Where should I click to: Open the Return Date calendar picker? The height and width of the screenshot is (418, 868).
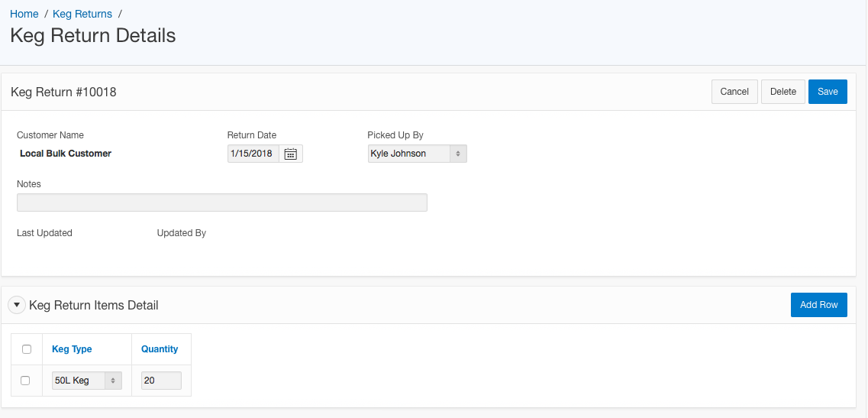(x=290, y=154)
